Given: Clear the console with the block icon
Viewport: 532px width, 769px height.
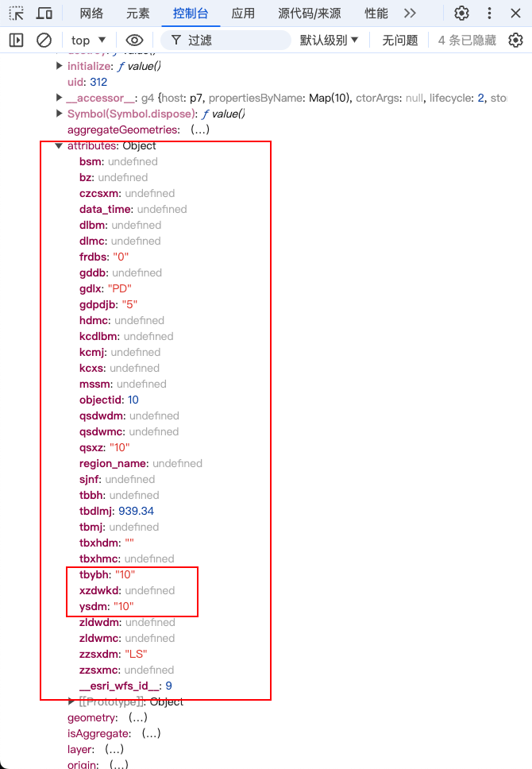Looking at the screenshot, I should (44, 41).
